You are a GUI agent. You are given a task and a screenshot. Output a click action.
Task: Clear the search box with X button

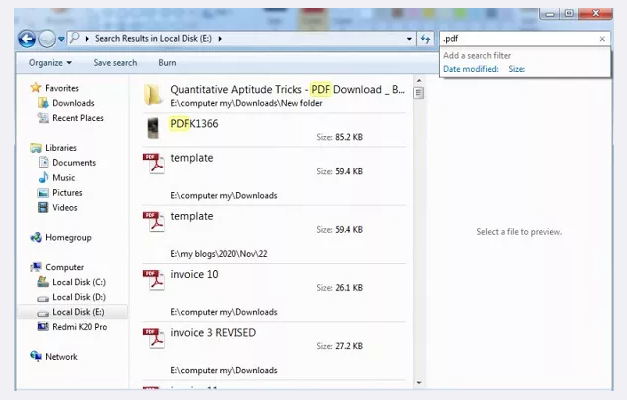point(602,39)
